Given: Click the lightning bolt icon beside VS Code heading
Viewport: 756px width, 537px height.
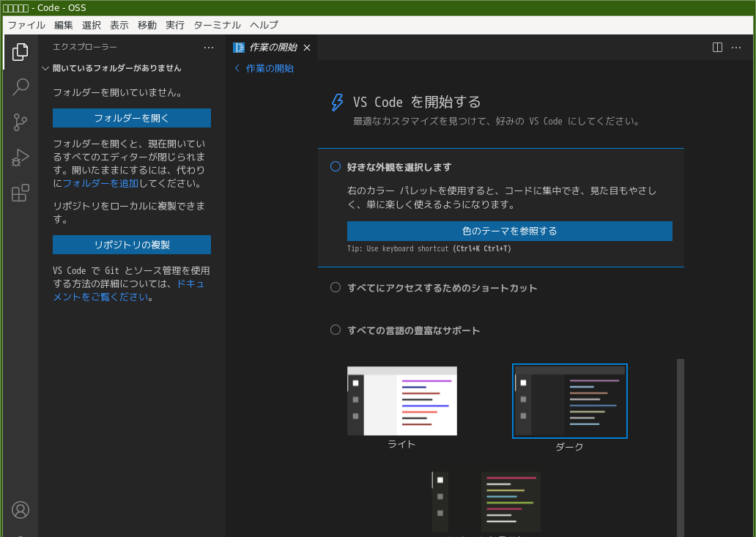Looking at the screenshot, I should (x=337, y=102).
